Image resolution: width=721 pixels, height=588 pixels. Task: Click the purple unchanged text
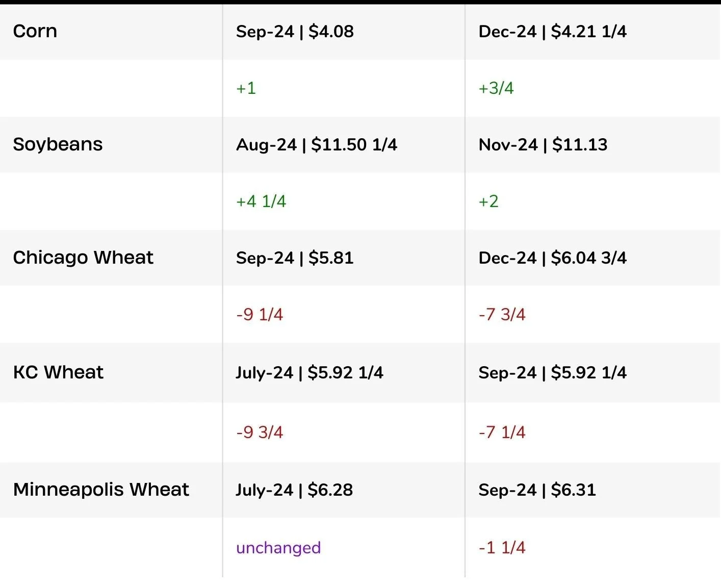pyautogui.click(x=278, y=548)
